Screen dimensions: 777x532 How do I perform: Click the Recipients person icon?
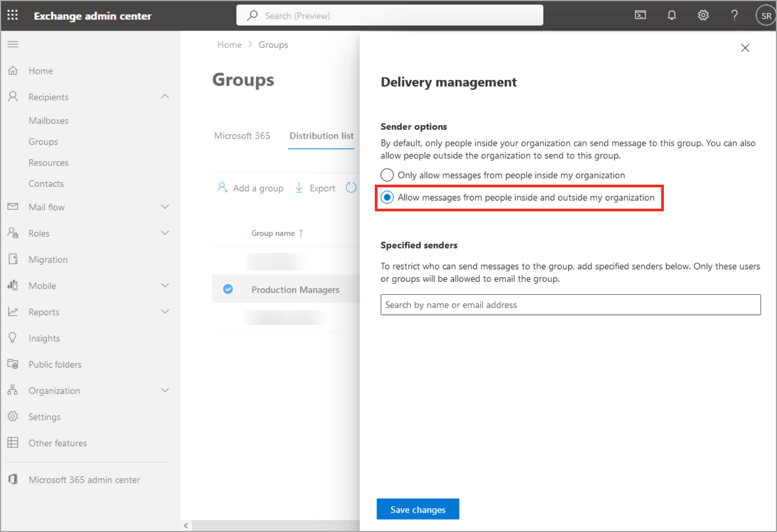(x=13, y=97)
